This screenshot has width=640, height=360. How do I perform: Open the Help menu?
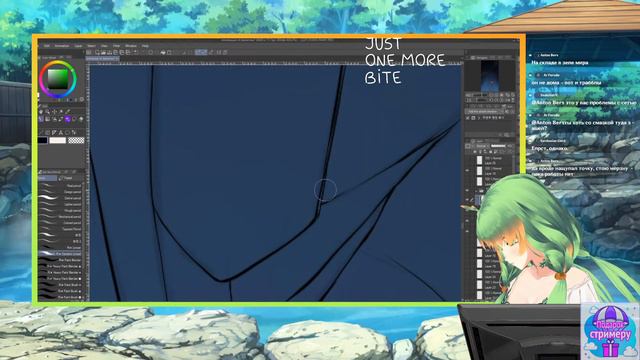(x=145, y=46)
